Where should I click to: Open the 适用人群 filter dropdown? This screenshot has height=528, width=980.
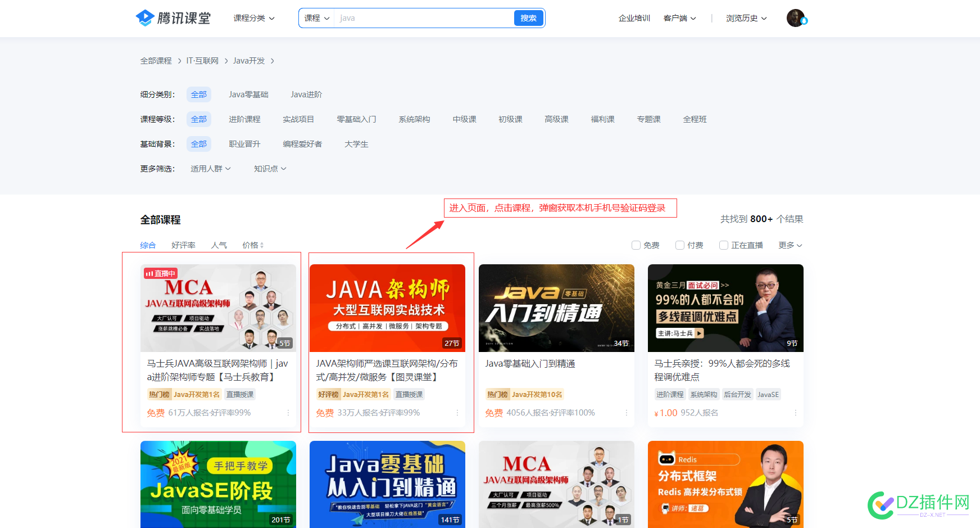(x=211, y=169)
